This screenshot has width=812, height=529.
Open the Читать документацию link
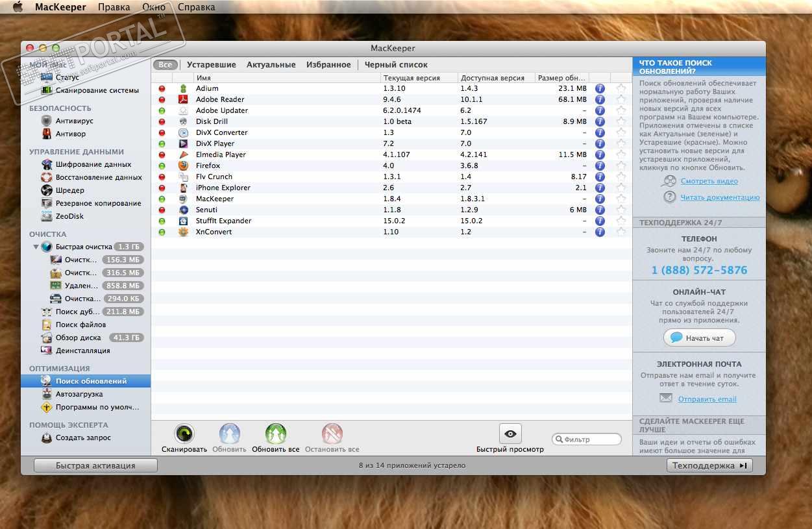click(720, 197)
